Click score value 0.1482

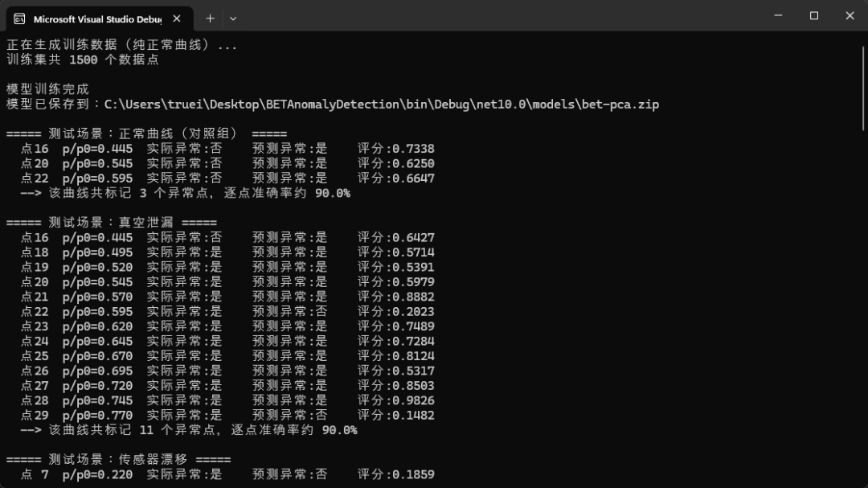(413, 415)
